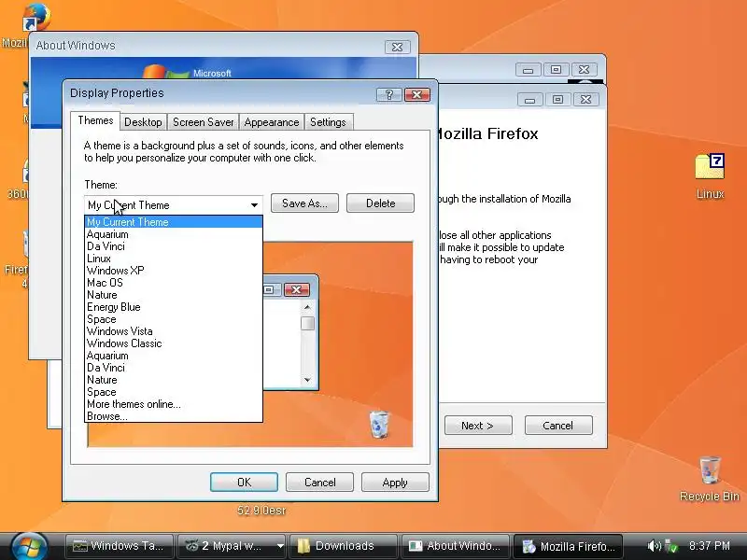This screenshot has width=747, height=560.
Task: Click the taskbar clock showing 8:37 PM
Action: tap(710, 546)
